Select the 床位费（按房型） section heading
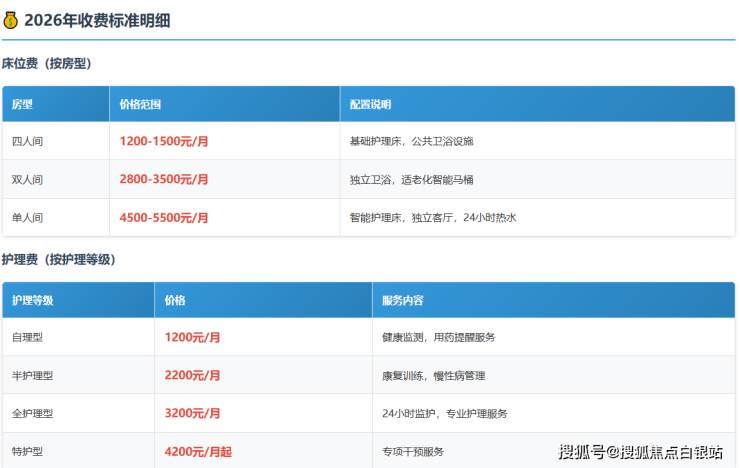 click(46, 63)
